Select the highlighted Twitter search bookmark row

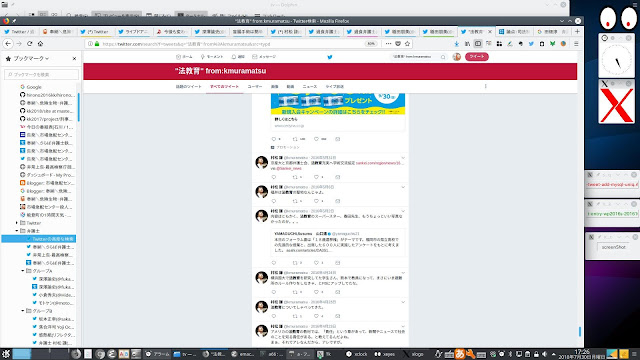point(39,239)
